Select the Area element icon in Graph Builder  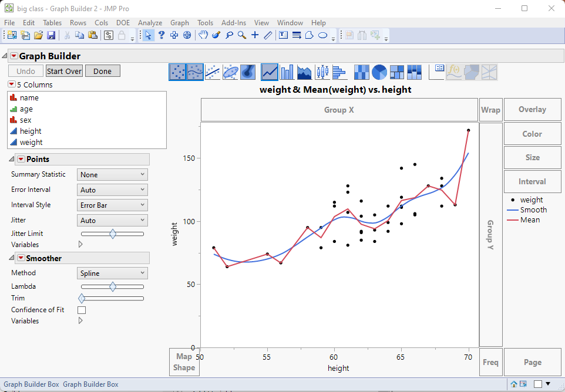click(304, 72)
